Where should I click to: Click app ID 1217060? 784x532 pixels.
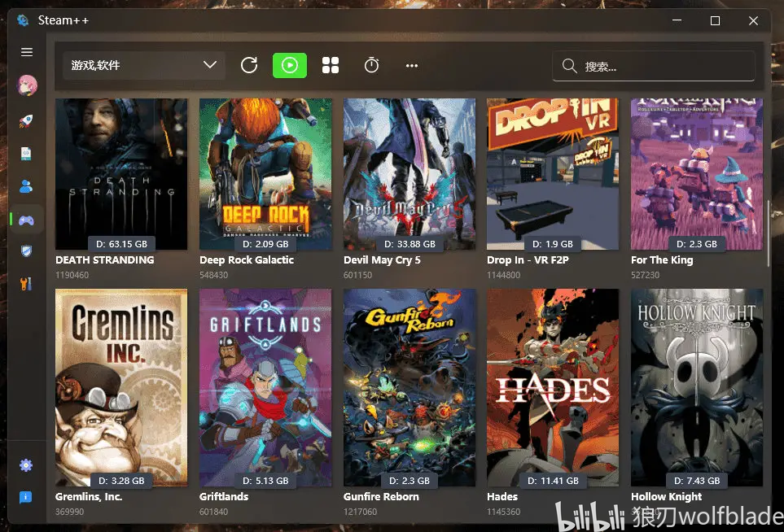(x=360, y=512)
